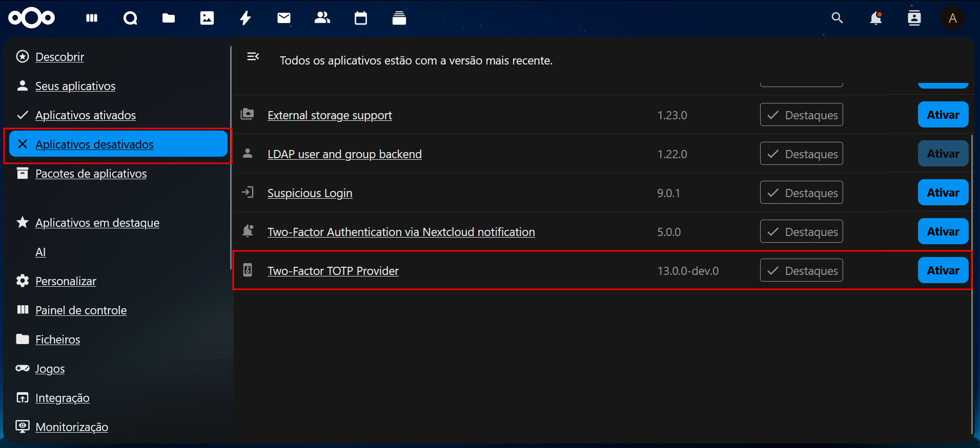Screen dimensions: 980x448
Task: Click the Suspicious Login app icon
Action: (x=248, y=193)
